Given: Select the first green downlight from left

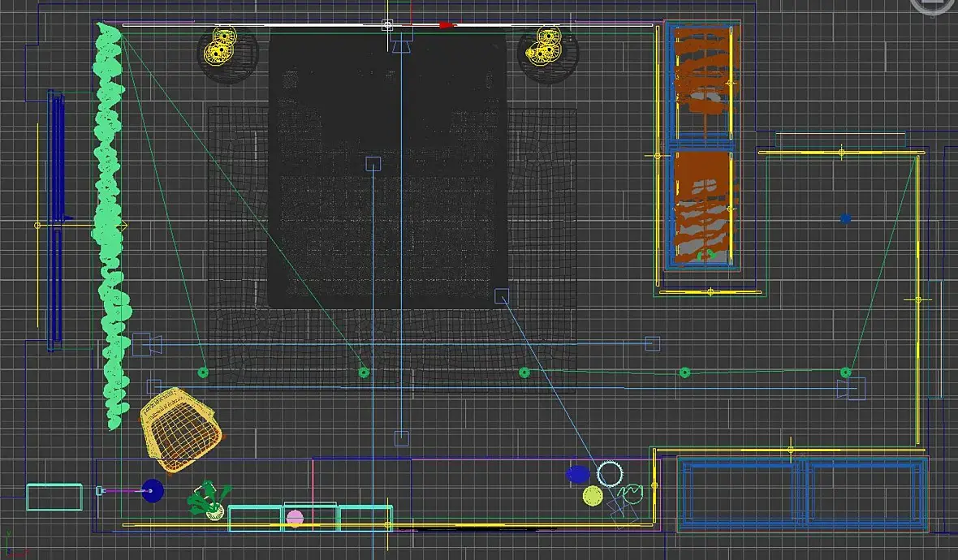Looking at the screenshot, I should coord(203,372).
